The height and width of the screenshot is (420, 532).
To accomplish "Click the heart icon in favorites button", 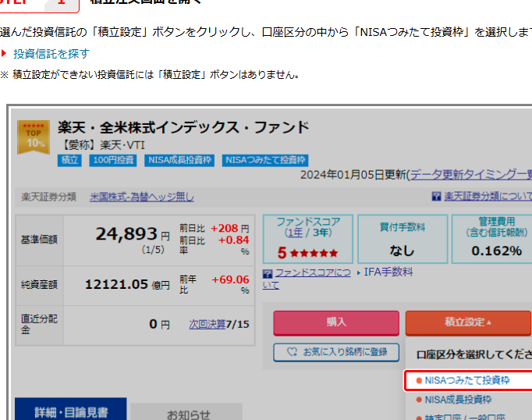I will point(292,352).
